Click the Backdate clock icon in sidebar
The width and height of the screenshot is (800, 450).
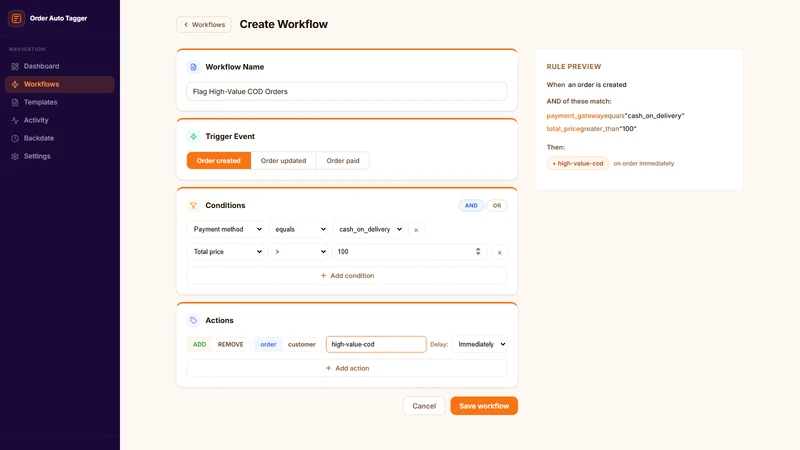click(15, 138)
